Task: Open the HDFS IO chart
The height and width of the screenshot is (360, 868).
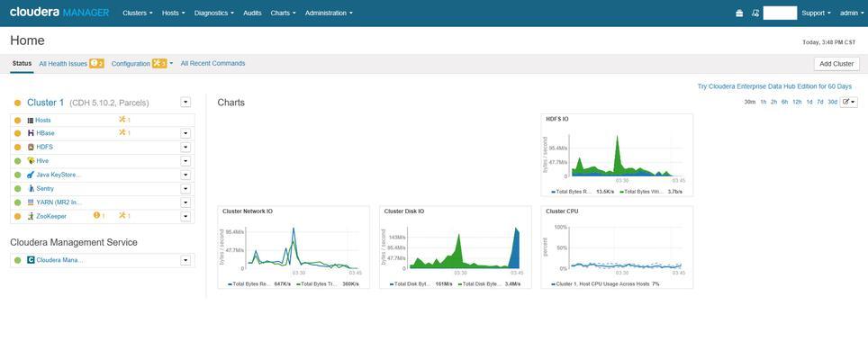Action: pos(617,155)
